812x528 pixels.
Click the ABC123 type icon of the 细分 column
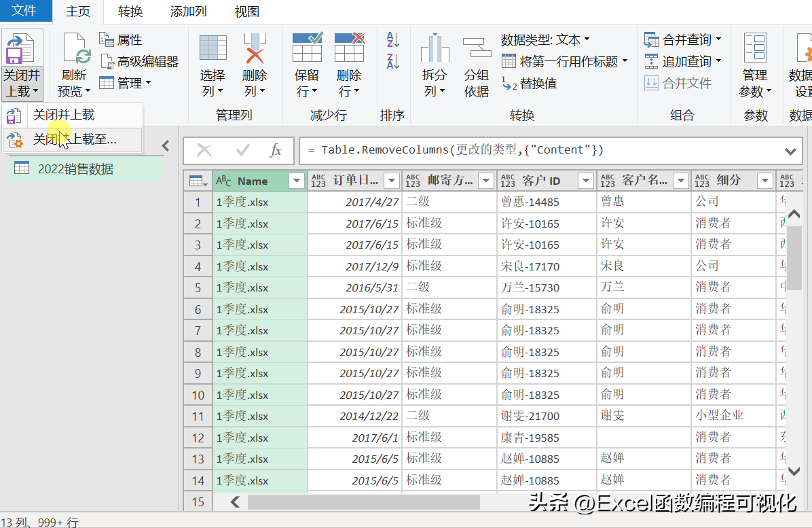702,180
